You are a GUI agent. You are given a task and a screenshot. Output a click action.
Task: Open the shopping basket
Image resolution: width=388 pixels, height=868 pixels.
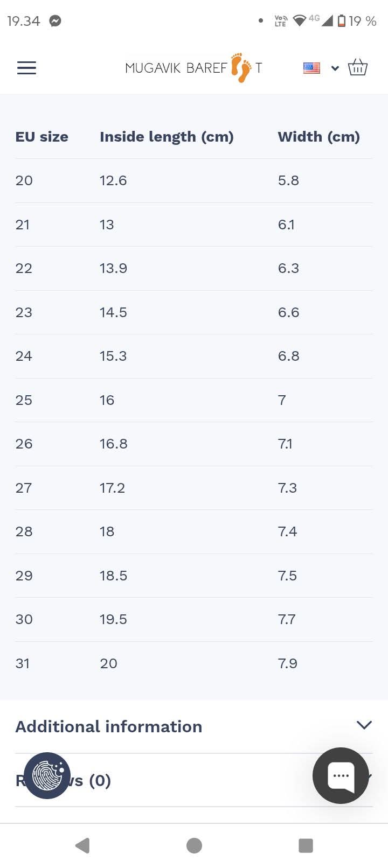[x=357, y=68]
